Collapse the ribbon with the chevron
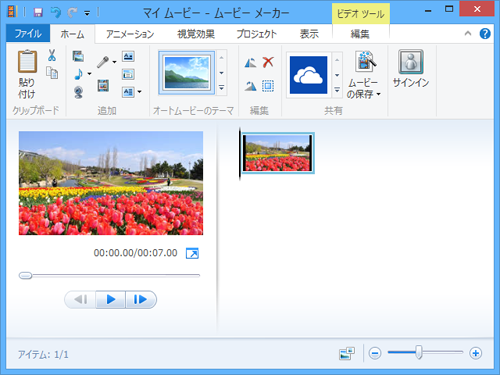Viewport: 500px width, 375px height. tap(468, 33)
